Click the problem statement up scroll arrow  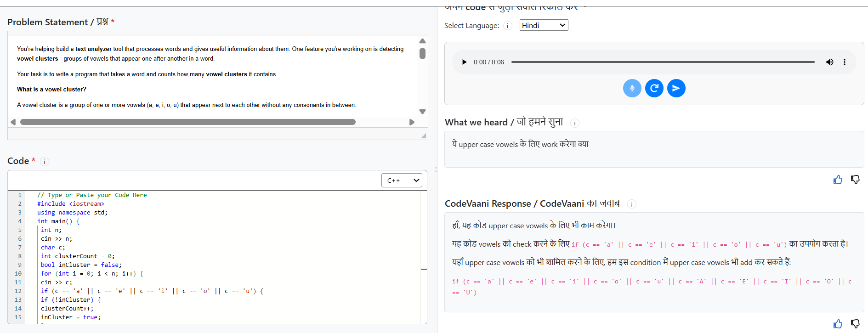tap(422, 41)
